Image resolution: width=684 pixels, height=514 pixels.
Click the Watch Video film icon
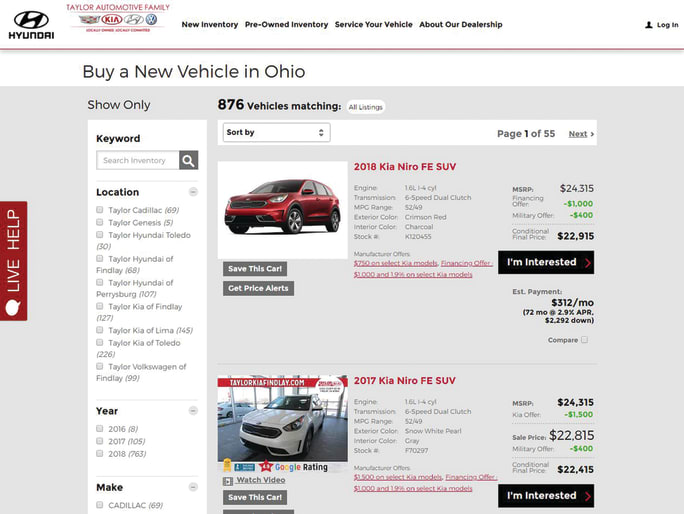tap(229, 481)
